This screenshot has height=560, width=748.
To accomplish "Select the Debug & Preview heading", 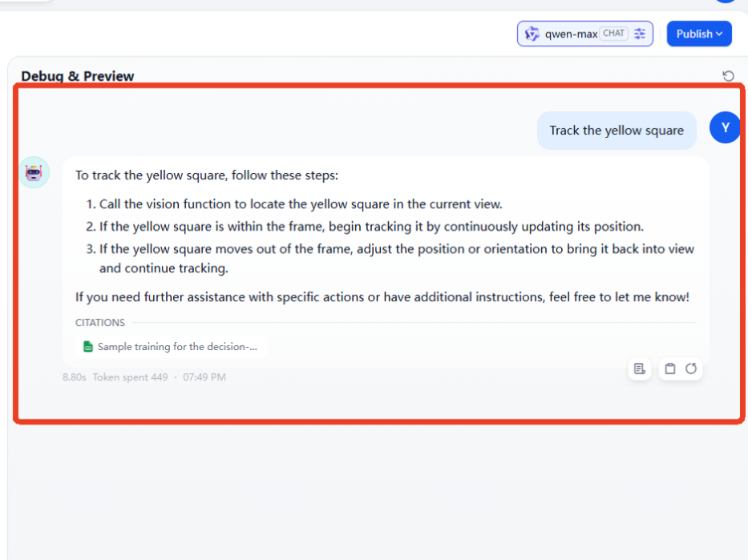I will (x=78, y=76).
